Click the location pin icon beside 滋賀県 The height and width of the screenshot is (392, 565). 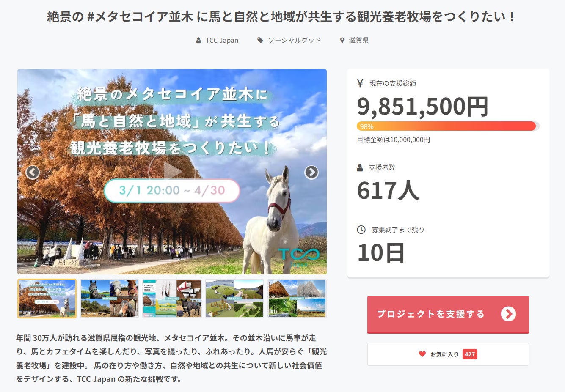342,41
